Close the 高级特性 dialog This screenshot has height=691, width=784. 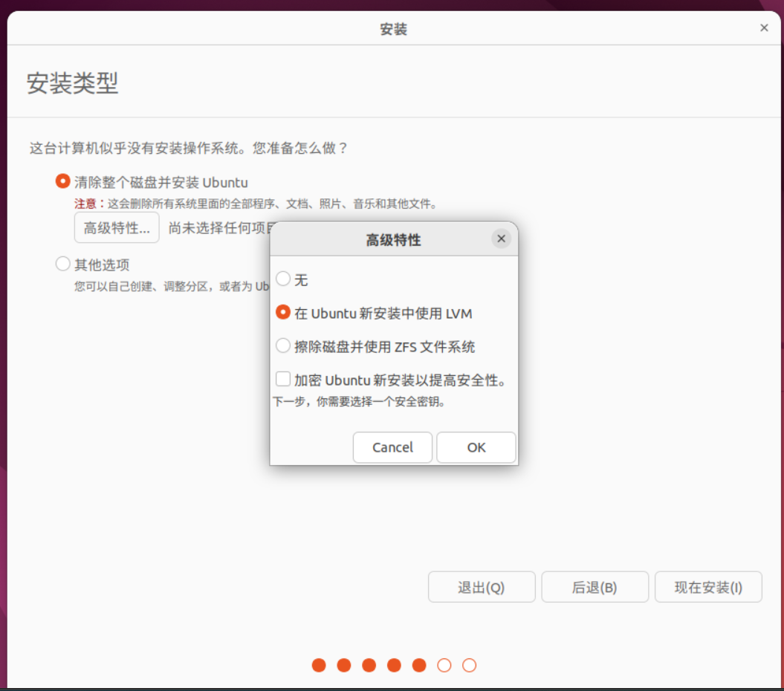click(502, 239)
